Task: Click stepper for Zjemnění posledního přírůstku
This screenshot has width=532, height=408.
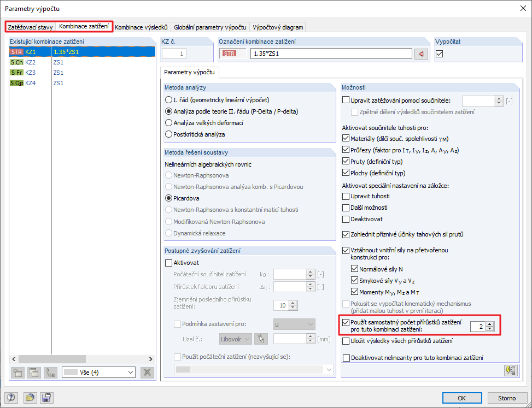Action: click(x=293, y=305)
